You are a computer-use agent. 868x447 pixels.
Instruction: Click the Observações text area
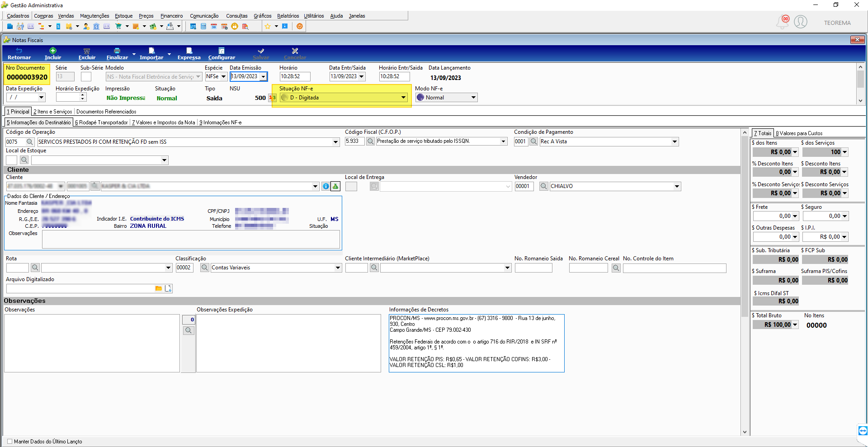(x=92, y=343)
